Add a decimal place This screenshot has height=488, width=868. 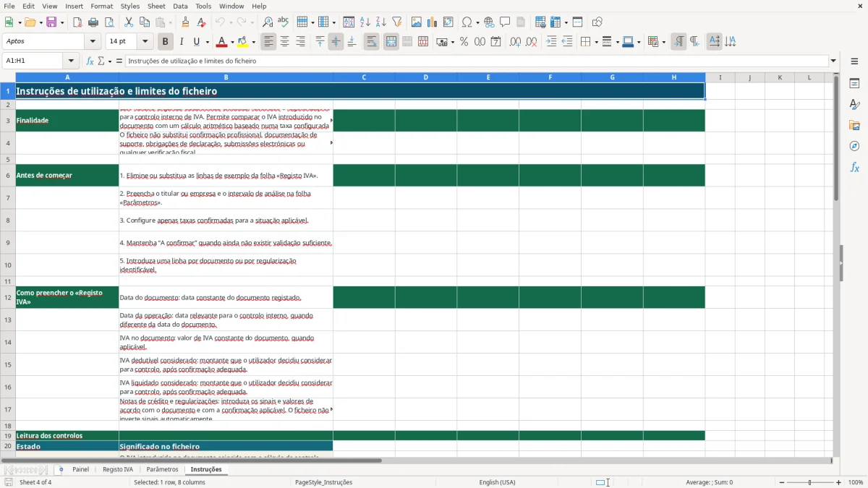click(516, 42)
